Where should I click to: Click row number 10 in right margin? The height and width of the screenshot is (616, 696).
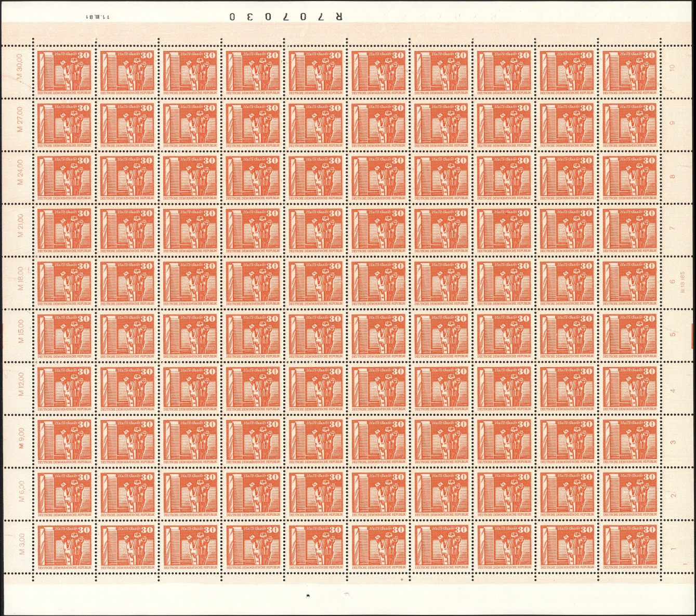point(673,68)
